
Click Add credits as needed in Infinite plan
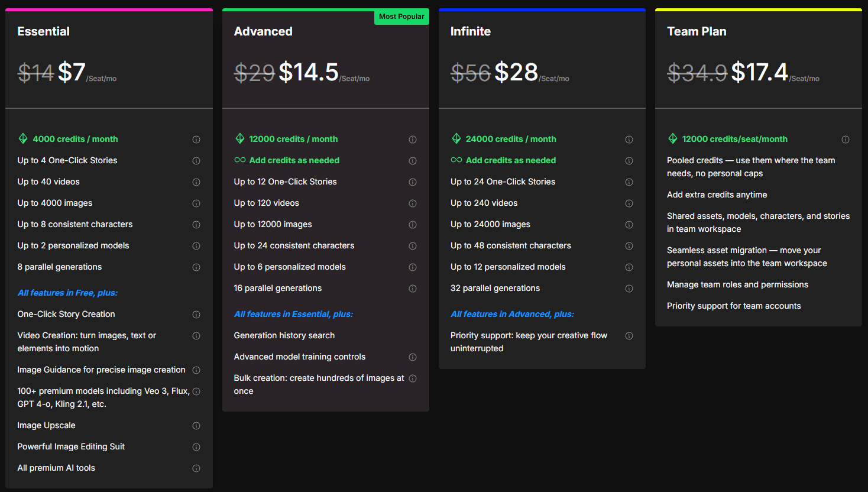(x=510, y=160)
